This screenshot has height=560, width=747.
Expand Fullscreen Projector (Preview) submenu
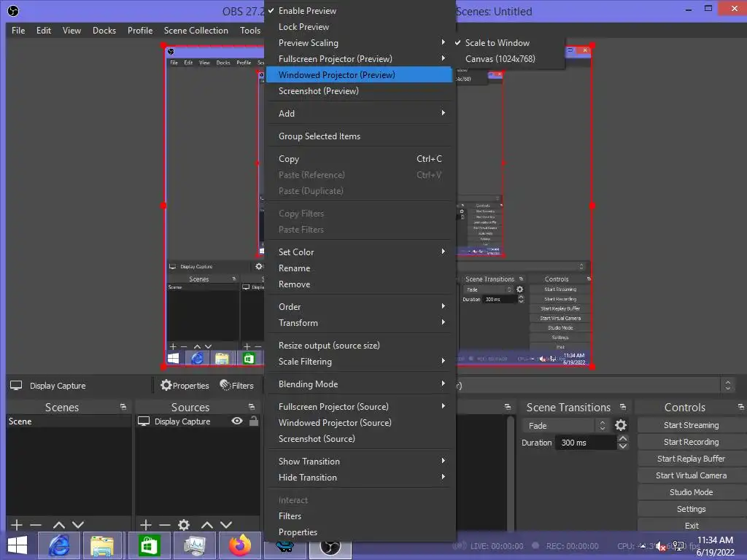[x=358, y=59]
